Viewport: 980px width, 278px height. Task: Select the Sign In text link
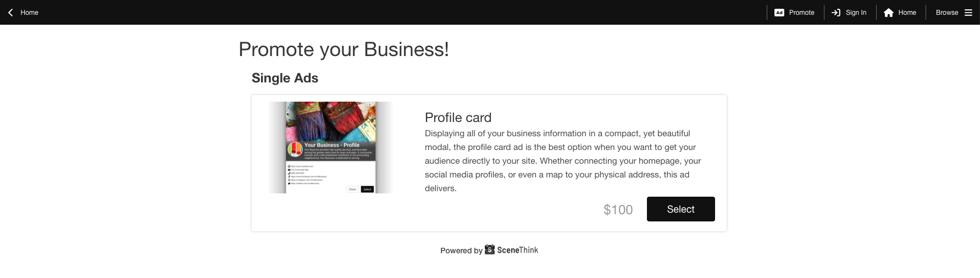[856, 13]
